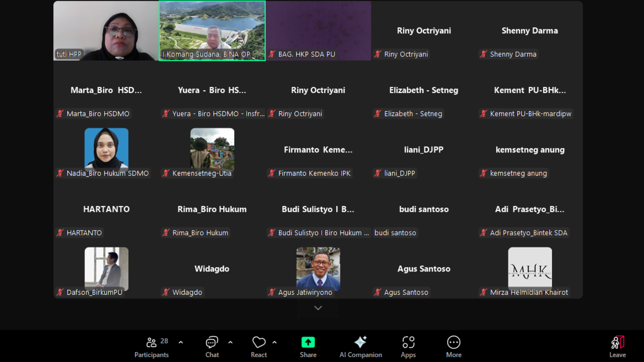Click muted mic icon of Mirza Helmidian Khairot
This screenshot has width=644, height=362.
483,292
